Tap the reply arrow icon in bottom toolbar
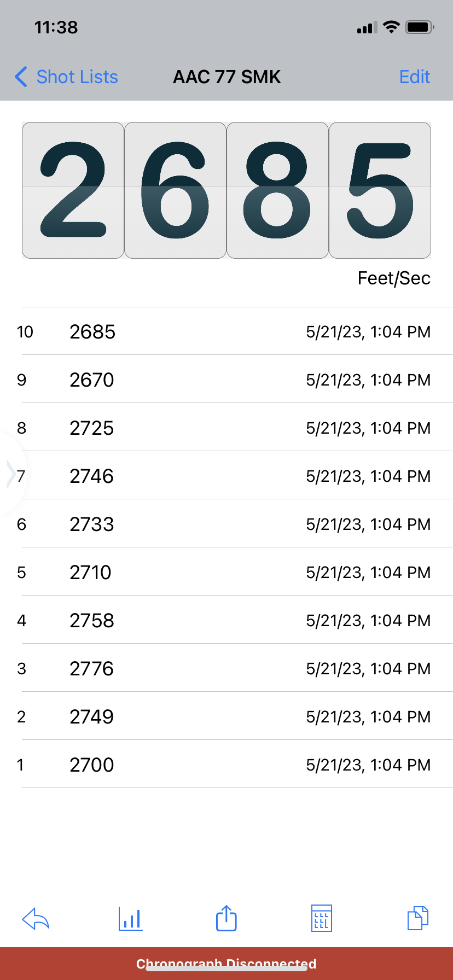 point(36,919)
